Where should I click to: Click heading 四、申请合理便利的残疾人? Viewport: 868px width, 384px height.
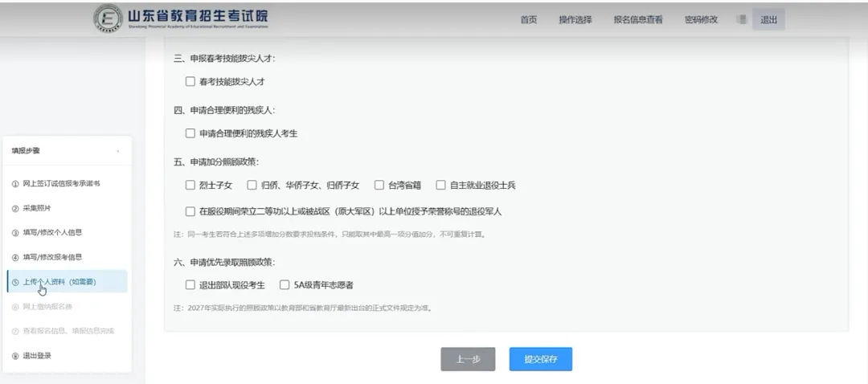(x=224, y=110)
